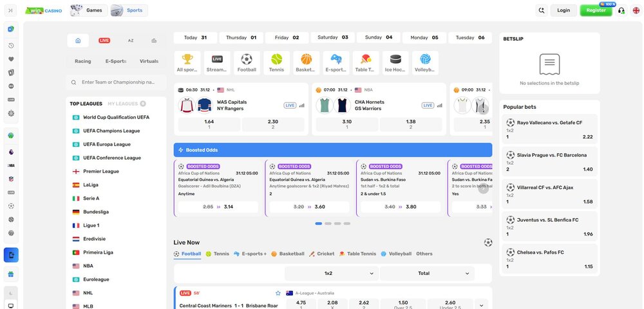Select Streaming live TV icon
The width and height of the screenshot is (644, 309).
[217, 63]
